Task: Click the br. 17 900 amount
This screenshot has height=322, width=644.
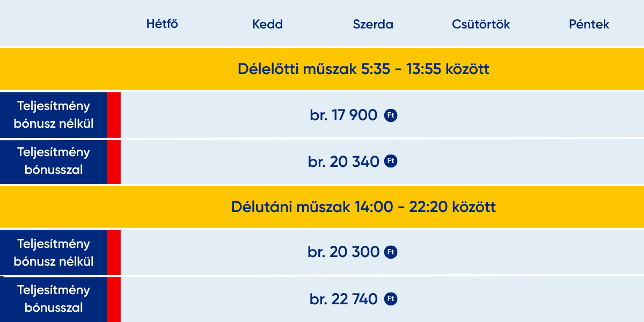Action: click(x=343, y=115)
